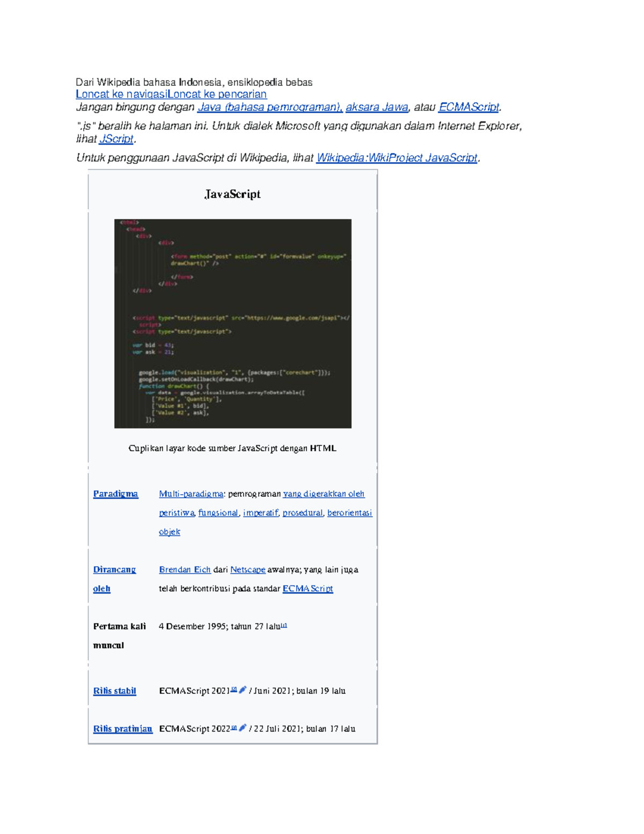Open the JScript article link
This screenshot has height=834, width=644.
pos(118,139)
